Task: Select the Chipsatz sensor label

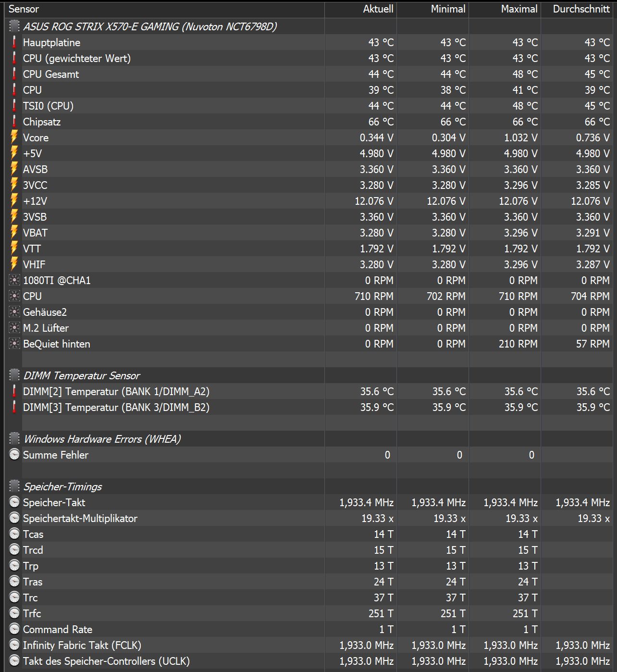Action: (x=42, y=122)
